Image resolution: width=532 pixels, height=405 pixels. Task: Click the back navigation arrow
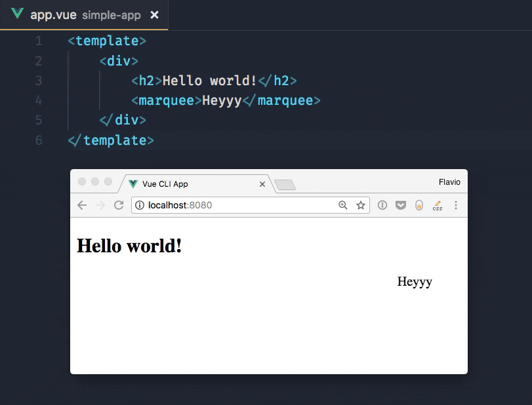tap(81, 205)
